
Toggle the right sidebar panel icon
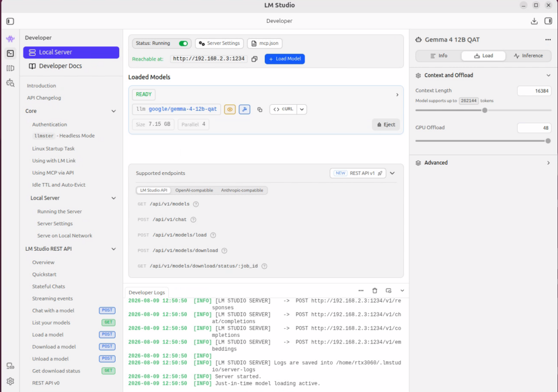[x=548, y=21]
